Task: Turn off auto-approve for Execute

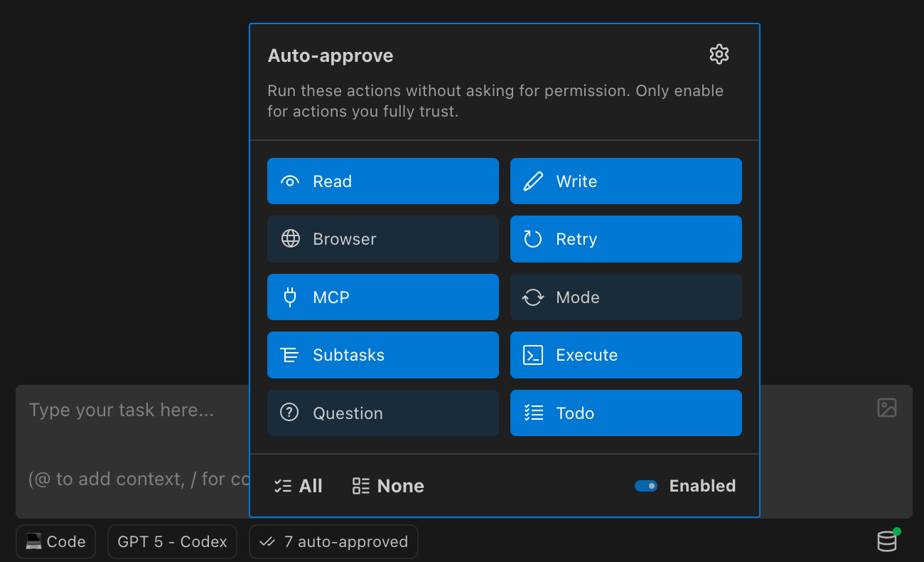Action: 625,355
